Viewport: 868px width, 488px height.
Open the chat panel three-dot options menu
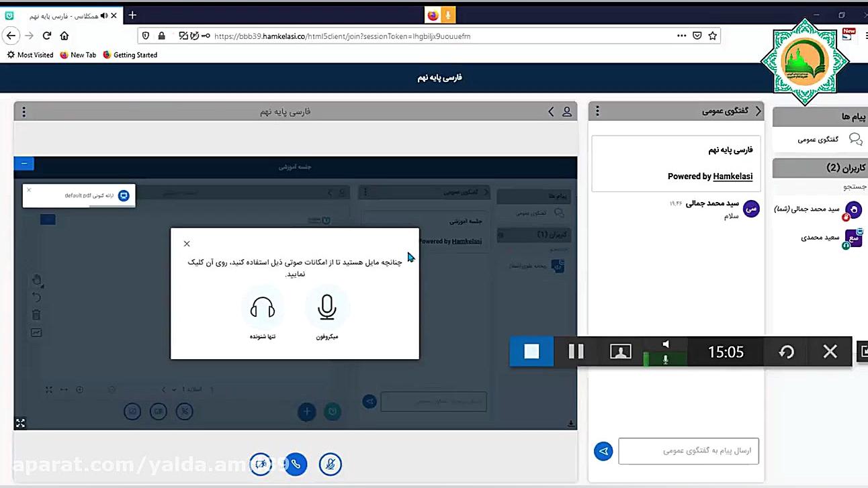597,111
